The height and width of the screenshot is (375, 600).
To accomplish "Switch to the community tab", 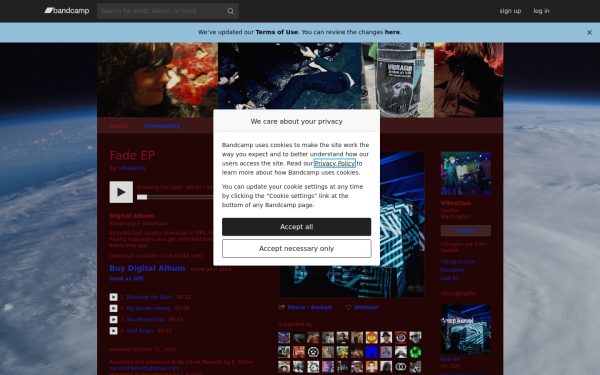I will [x=162, y=126].
